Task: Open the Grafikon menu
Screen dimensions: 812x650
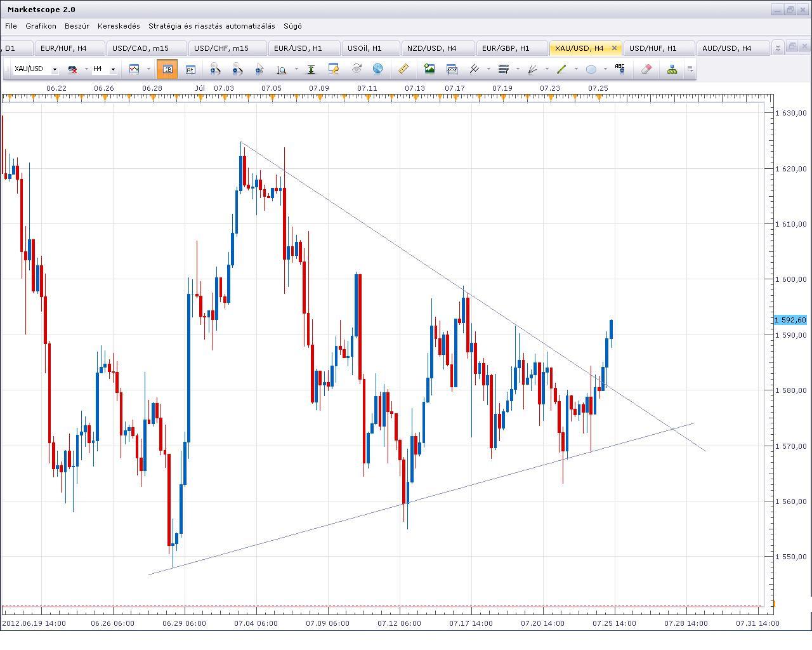Action: tap(41, 26)
